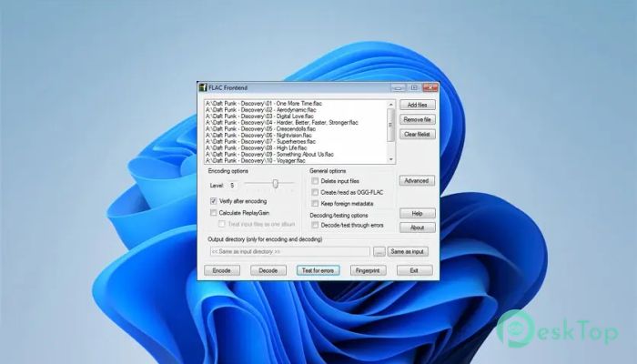Click the output directory text field

pos(290,251)
